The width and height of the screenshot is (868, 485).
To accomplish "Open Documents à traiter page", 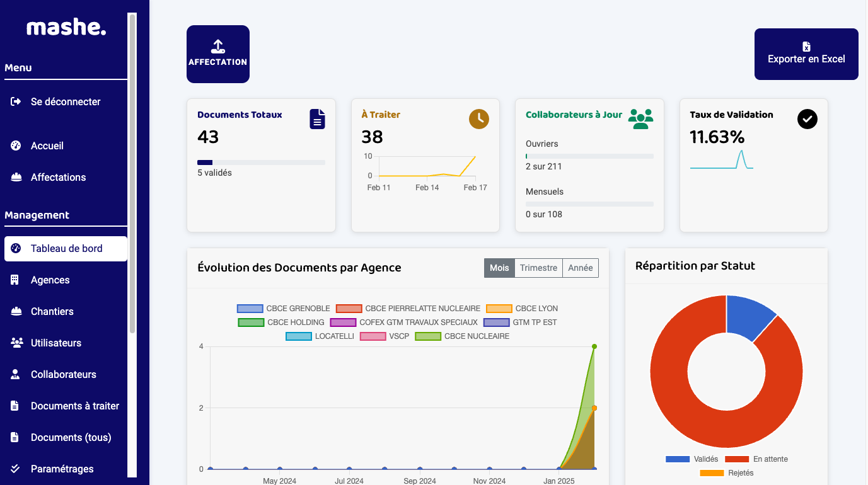I will point(66,406).
